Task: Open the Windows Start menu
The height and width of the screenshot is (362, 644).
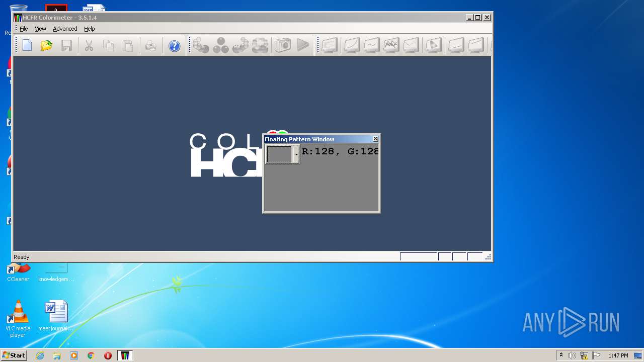Action: pyautogui.click(x=14, y=355)
